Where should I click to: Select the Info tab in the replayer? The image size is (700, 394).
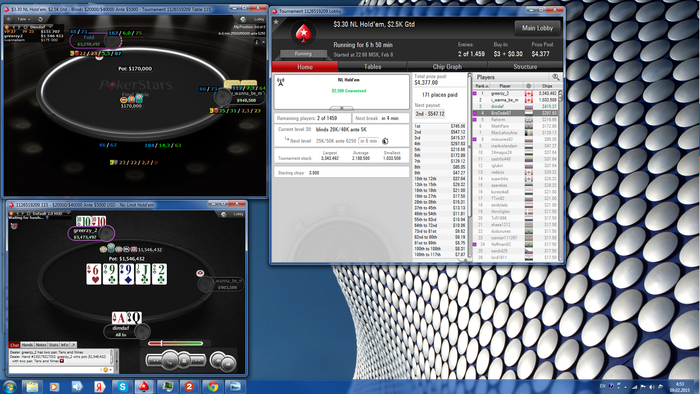click(x=65, y=345)
